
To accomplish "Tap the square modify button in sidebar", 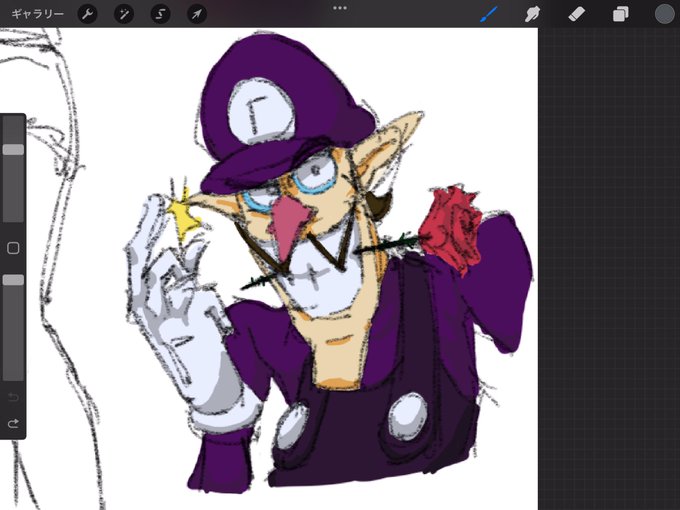I will (13, 248).
